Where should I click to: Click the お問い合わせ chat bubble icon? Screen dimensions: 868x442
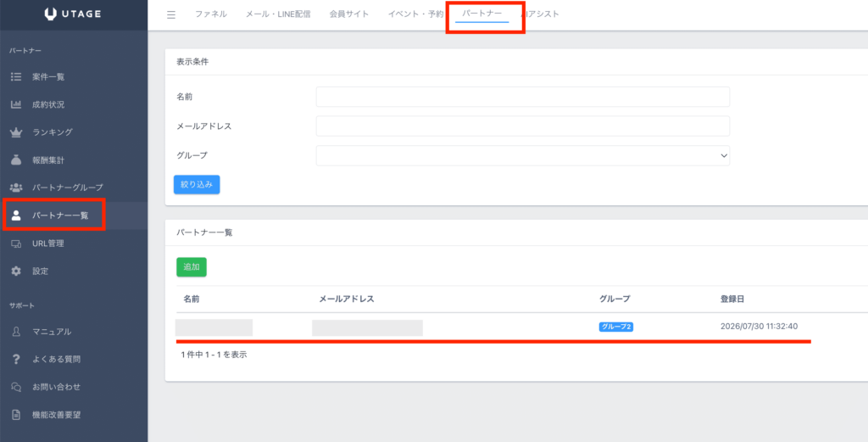pos(16,387)
